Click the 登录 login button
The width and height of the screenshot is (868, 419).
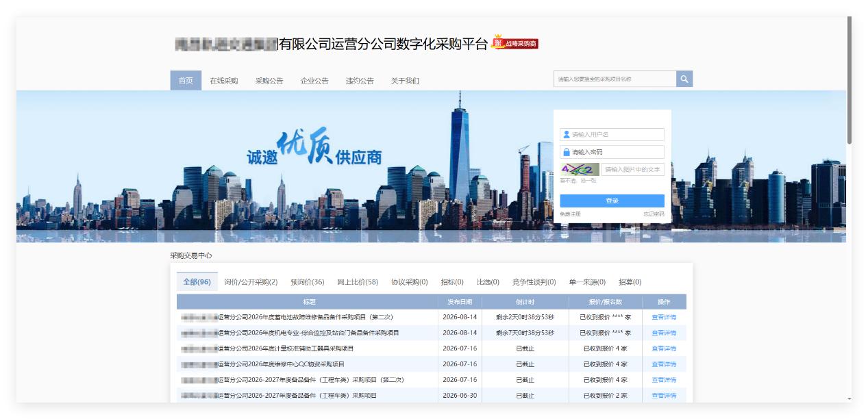tap(612, 201)
